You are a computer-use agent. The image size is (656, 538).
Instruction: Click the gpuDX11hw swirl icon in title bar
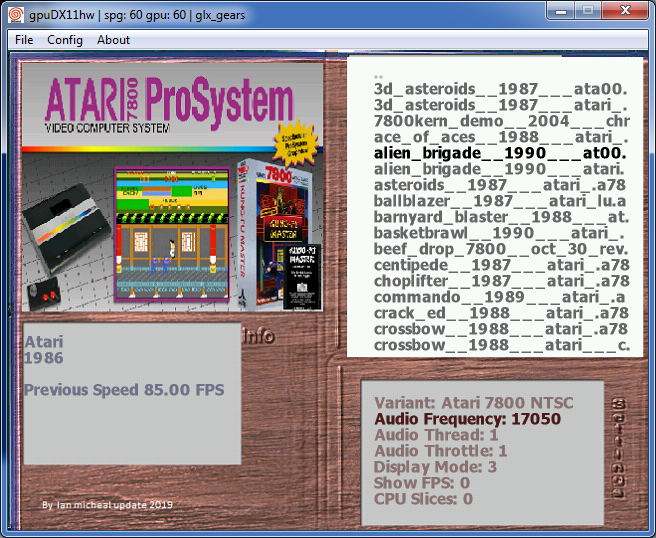(x=15, y=15)
